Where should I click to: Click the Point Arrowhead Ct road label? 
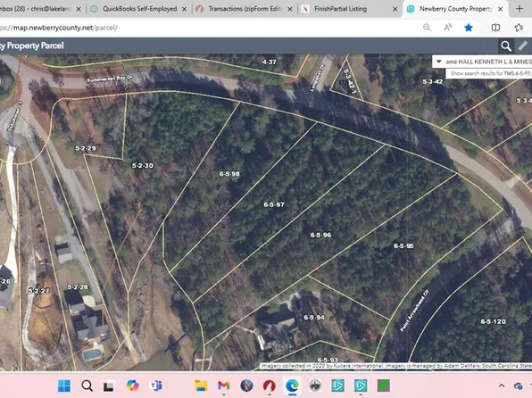point(414,310)
